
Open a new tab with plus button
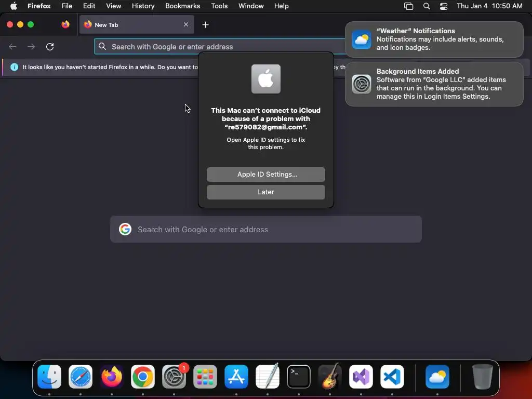205,25
